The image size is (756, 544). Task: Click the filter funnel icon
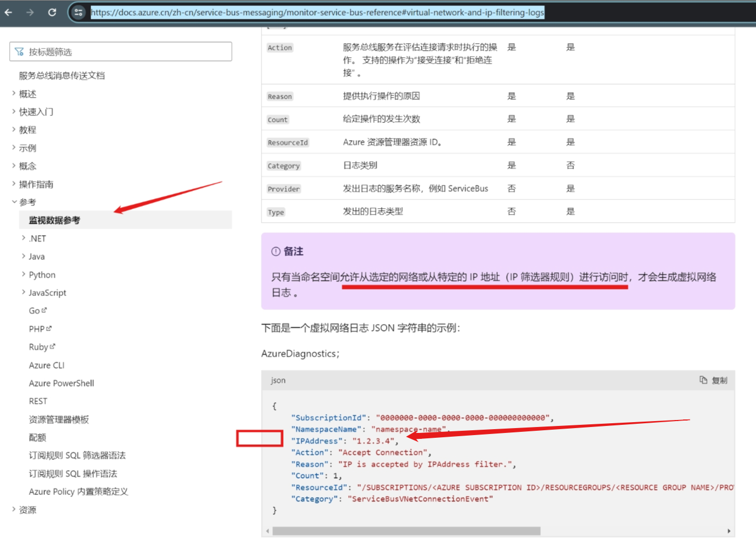tap(19, 52)
